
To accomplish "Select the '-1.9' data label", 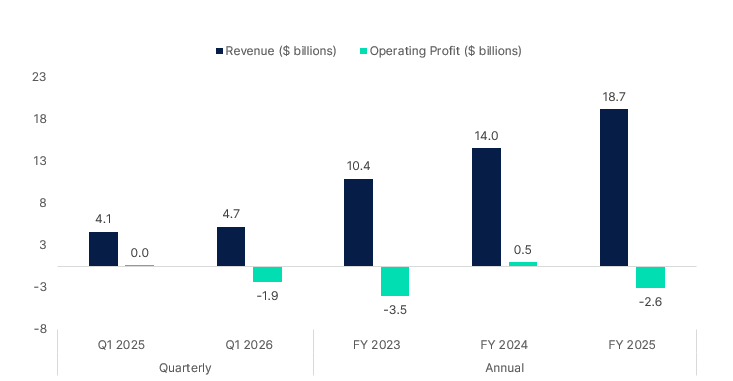I will pyautogui.click(x=267, y=296).
